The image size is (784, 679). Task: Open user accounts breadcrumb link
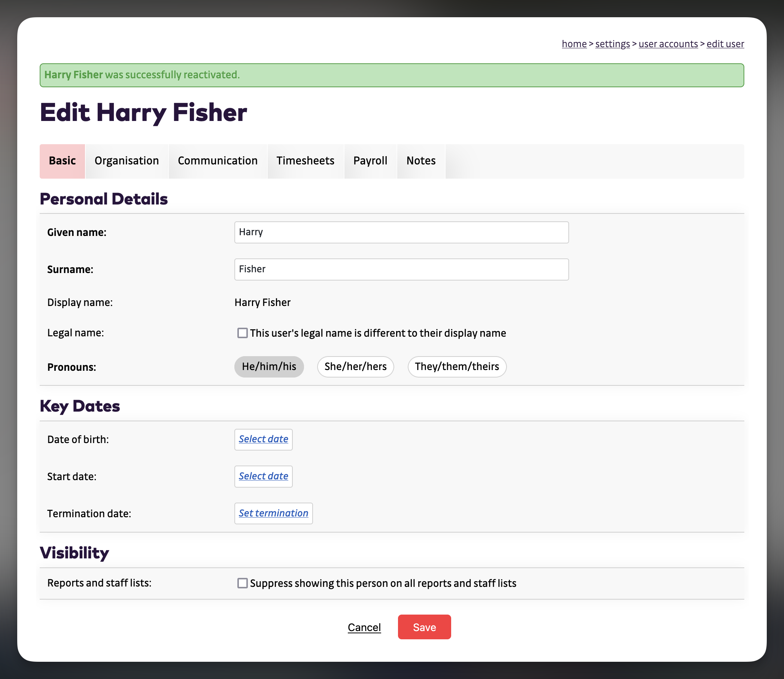click(x=668, y=44)
